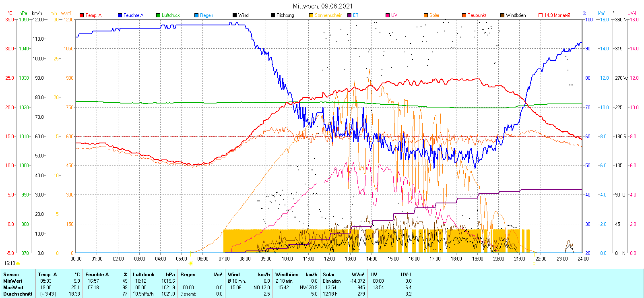This screenshot has height=298, width=644.
Task: Click the 16:13 timestamp at bottom left
Action: 10,263
